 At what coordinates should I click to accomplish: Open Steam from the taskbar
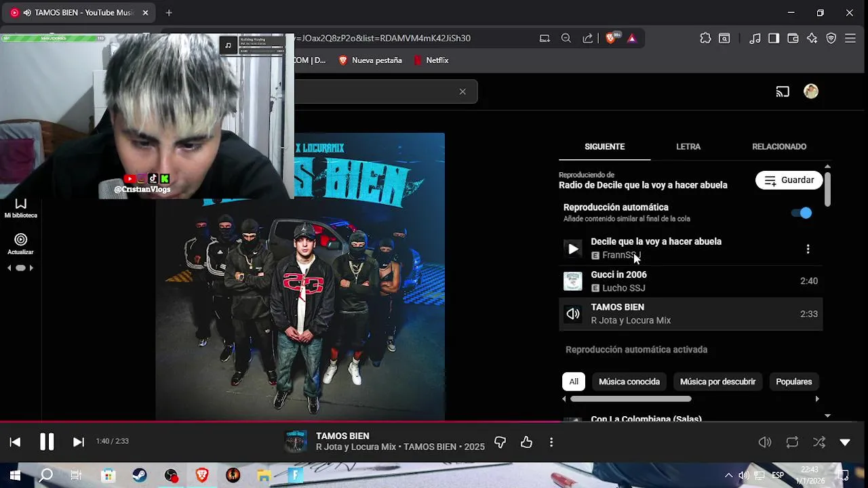pos(140,476)
